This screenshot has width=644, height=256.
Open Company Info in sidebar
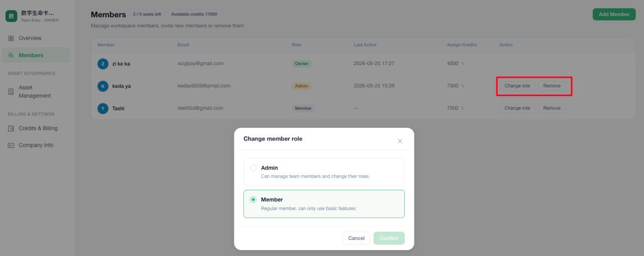pyautogui.click(x=36, y=145)
